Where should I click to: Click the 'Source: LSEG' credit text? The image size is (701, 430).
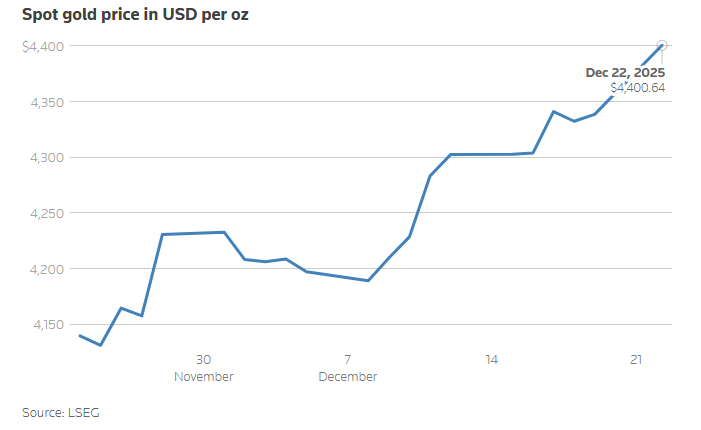tap(61, 412)
